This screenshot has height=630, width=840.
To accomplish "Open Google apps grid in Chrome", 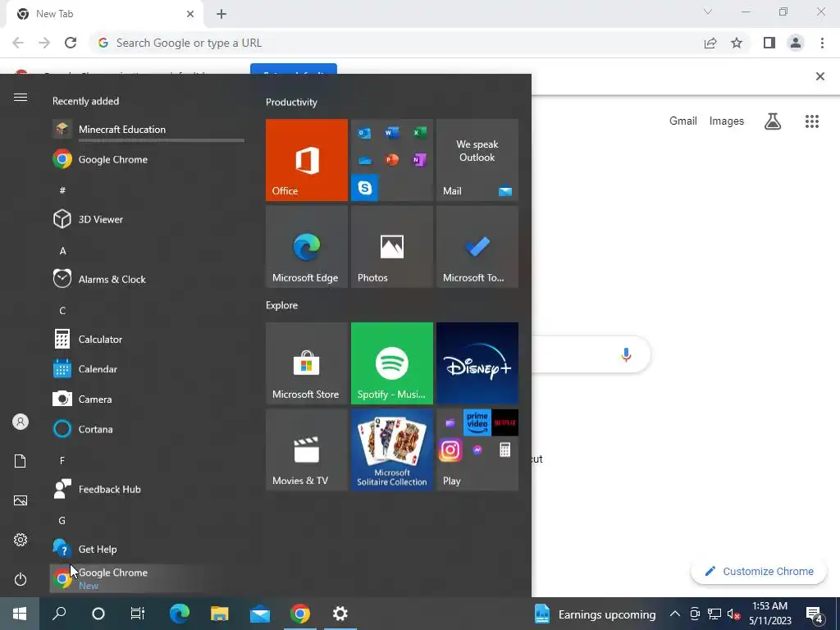I will pyautogui.click(x=812, y=121).
